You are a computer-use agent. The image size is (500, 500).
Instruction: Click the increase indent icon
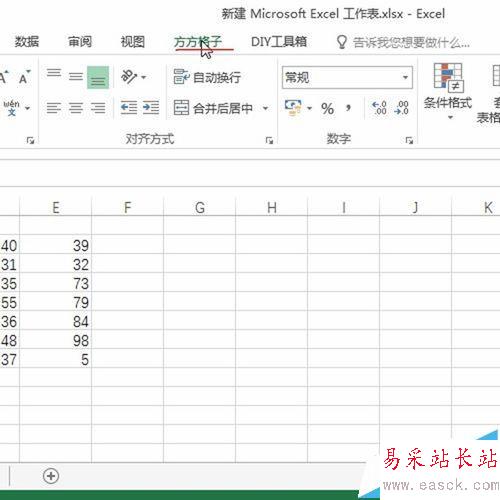pyautogui.click(x=151, y=108)
